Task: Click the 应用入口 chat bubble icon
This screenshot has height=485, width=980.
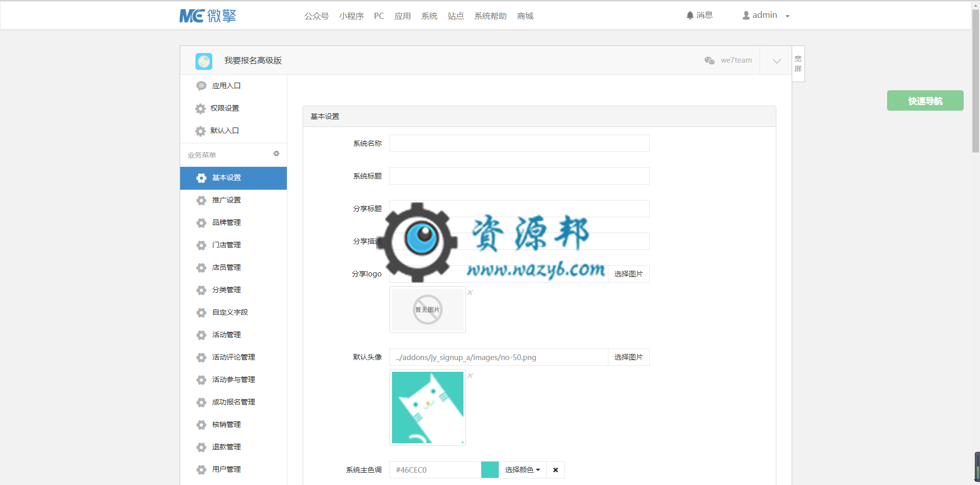Action: [202, 86]
